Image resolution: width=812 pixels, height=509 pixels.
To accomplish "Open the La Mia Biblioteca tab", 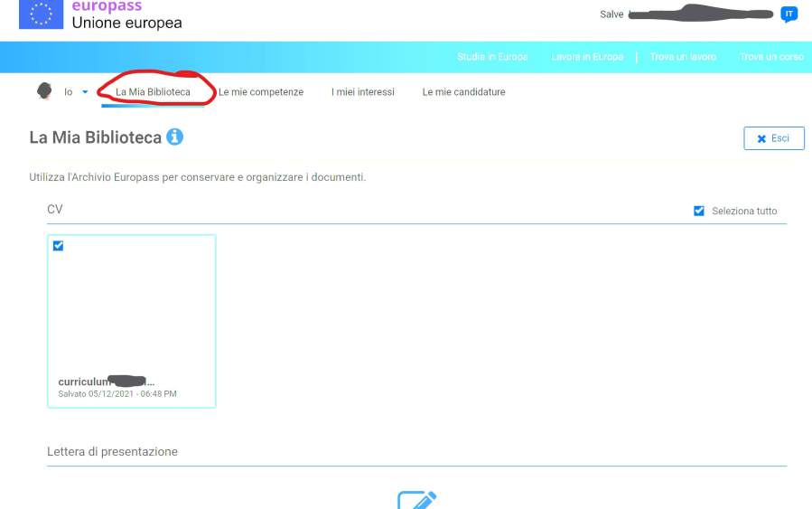I will [153, 92].
